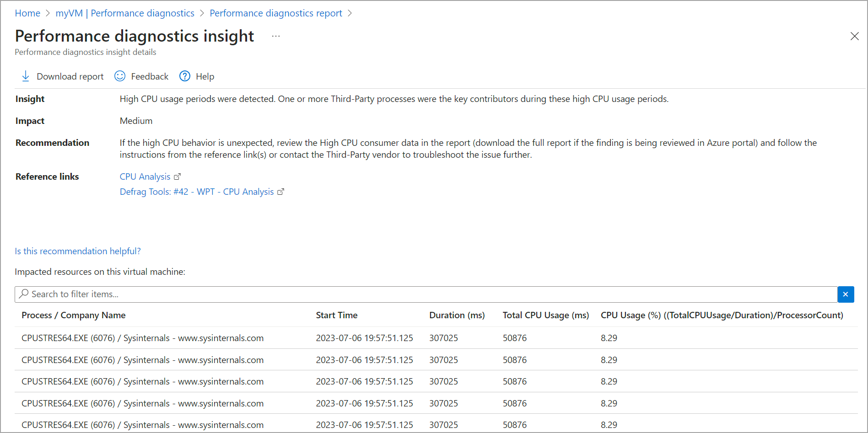
Task: Click the external link icon beside CPU Analysis
Action: (178, 176)
